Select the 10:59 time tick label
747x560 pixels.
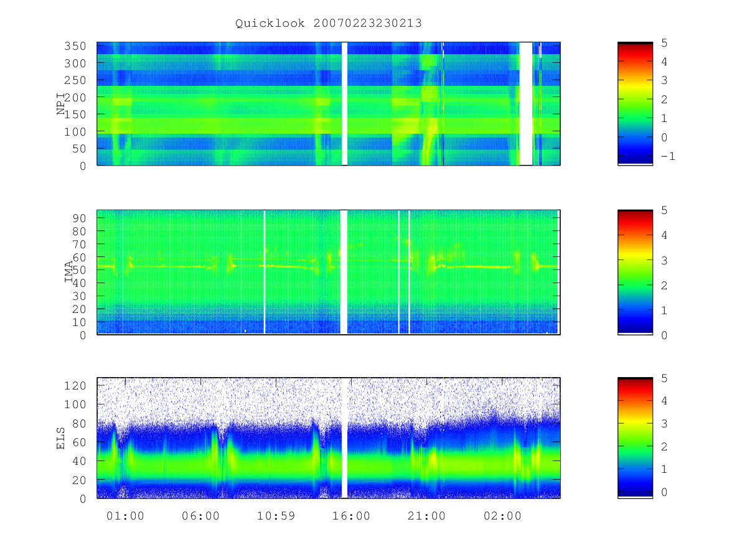[276, 516]
